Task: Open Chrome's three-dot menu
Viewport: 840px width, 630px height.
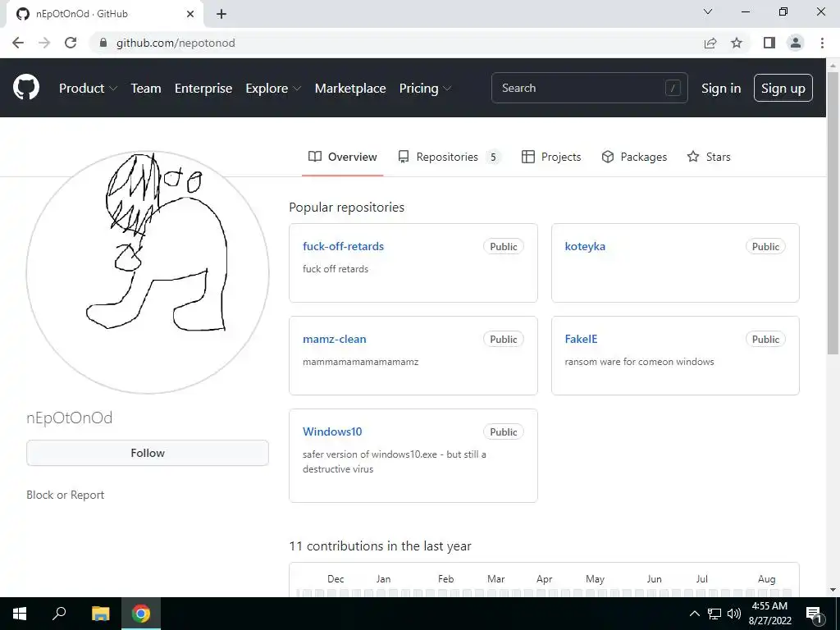Action: (822, 43)
